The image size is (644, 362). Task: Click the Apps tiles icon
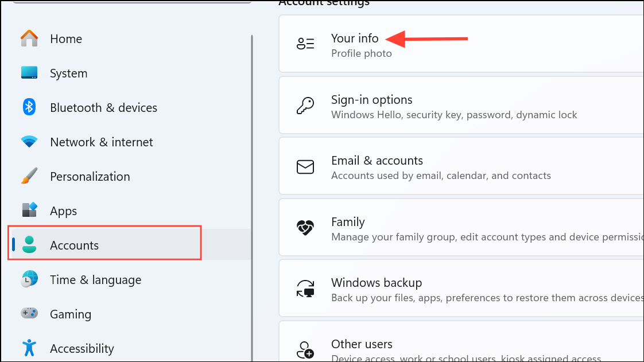[29, 210]
